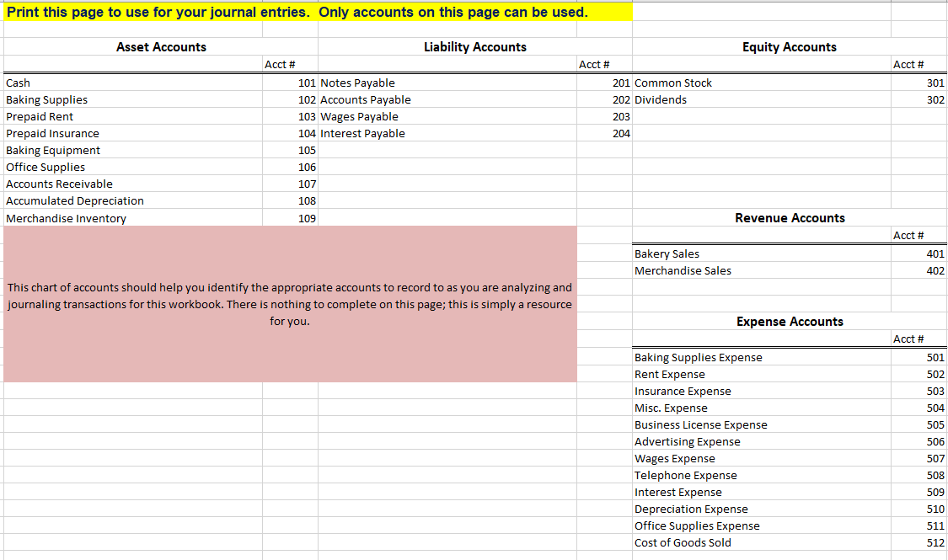
Task: Click account number 202
Action: pyautogui.click(x=604, y=99)
